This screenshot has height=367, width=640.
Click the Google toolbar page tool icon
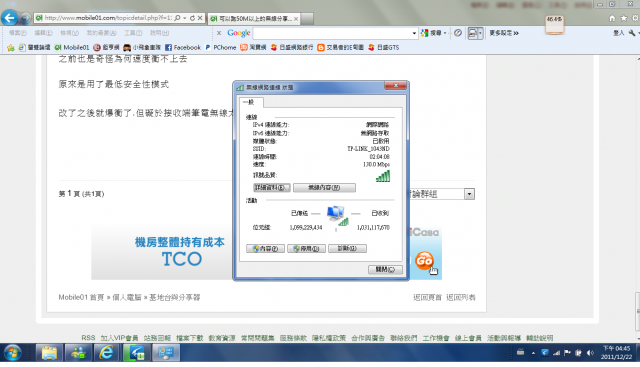point(473,33)
